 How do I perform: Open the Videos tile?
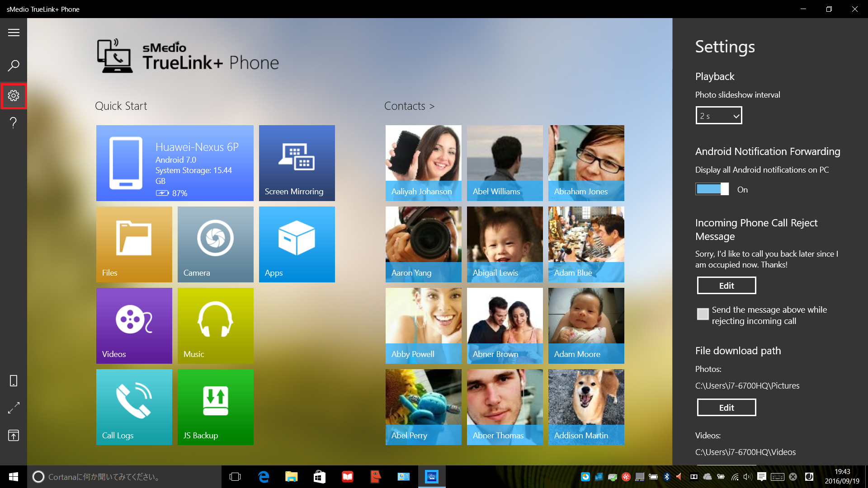(x=134, y=326)
